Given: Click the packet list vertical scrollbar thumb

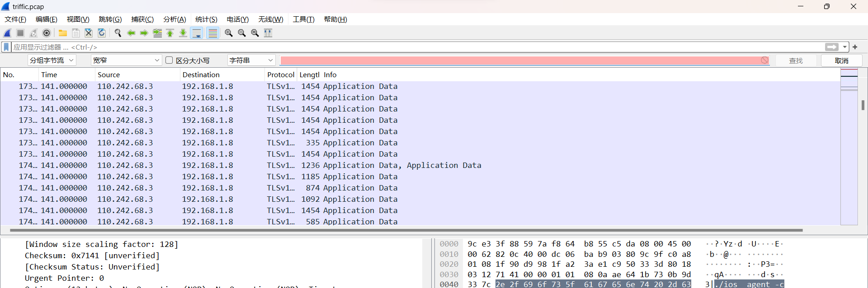Looking at the screenshot, I should coord(863,105).
